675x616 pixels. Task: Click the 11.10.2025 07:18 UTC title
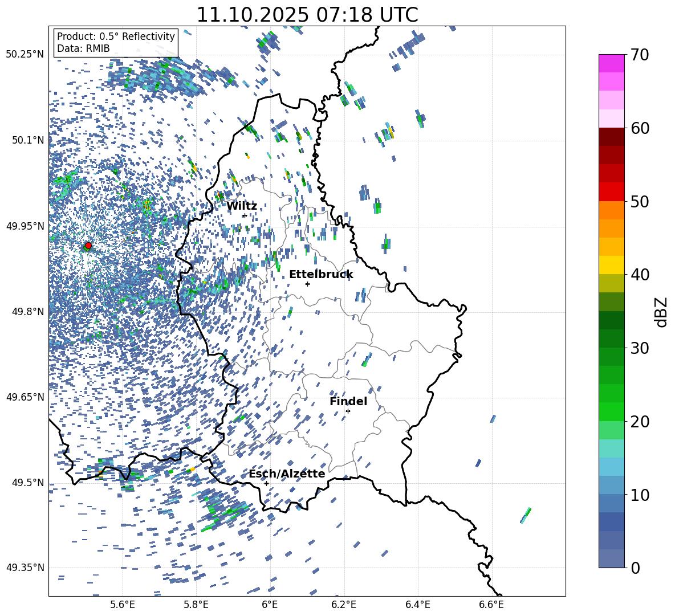click(x=307, y=15)
